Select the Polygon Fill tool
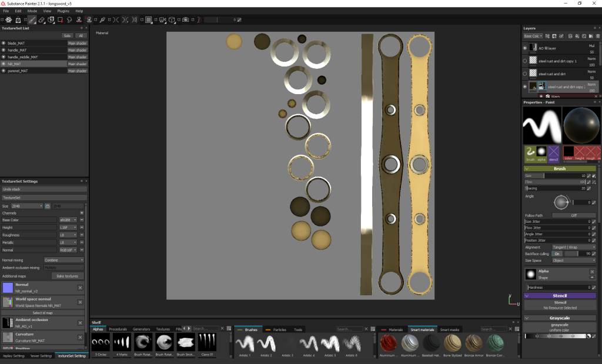 61,19
